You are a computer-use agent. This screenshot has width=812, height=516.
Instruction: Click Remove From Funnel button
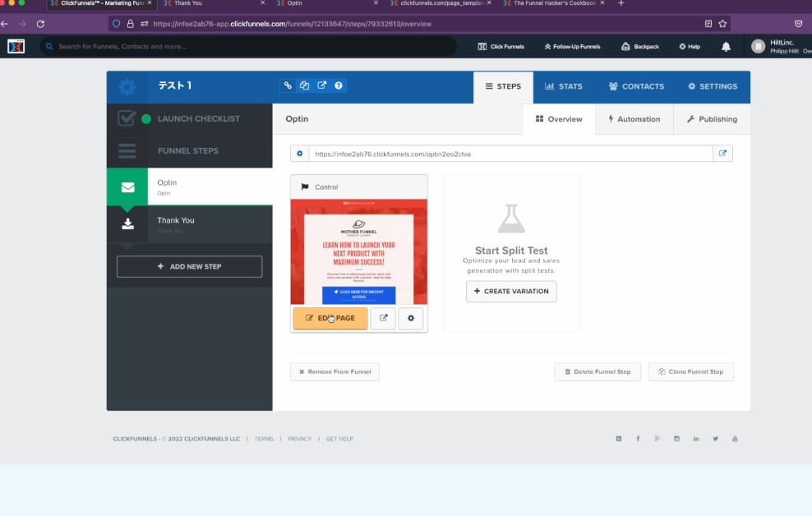point(334,371)
